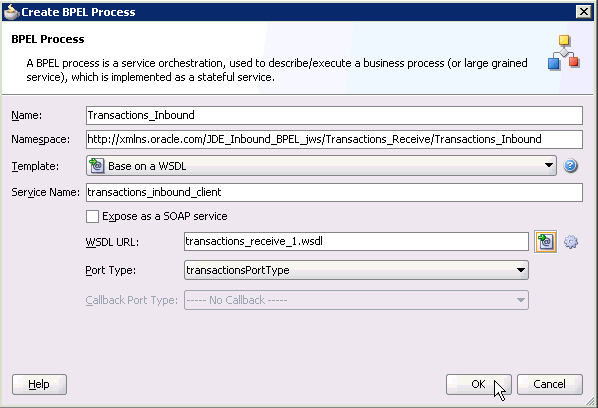Click the Namespace label
This screenshot has width=598, height=408.
point(41,139)
